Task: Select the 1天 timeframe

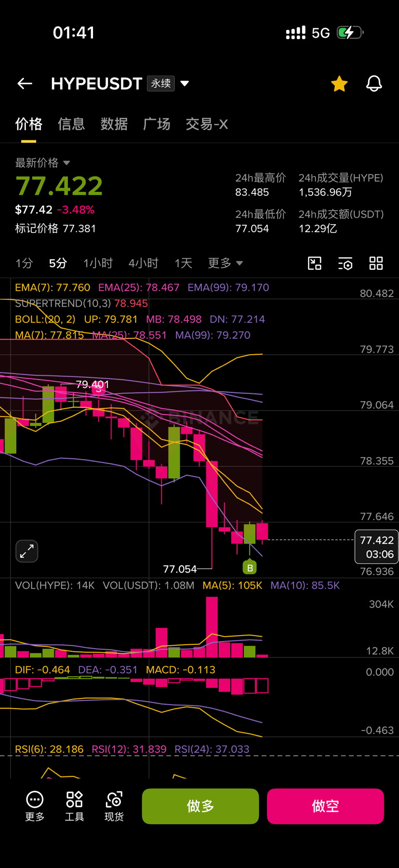Action: coord(183,263)
